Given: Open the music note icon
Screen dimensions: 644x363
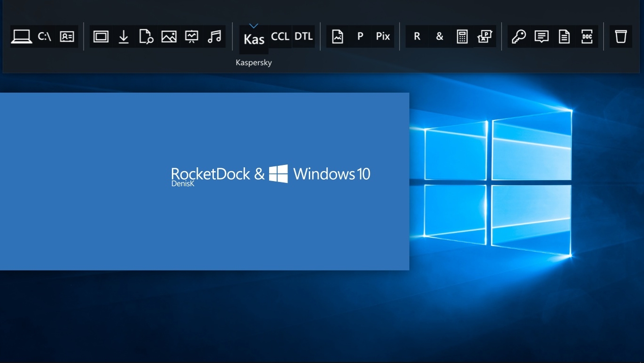Looking at the screenshot, I should (x=214, y=36).
